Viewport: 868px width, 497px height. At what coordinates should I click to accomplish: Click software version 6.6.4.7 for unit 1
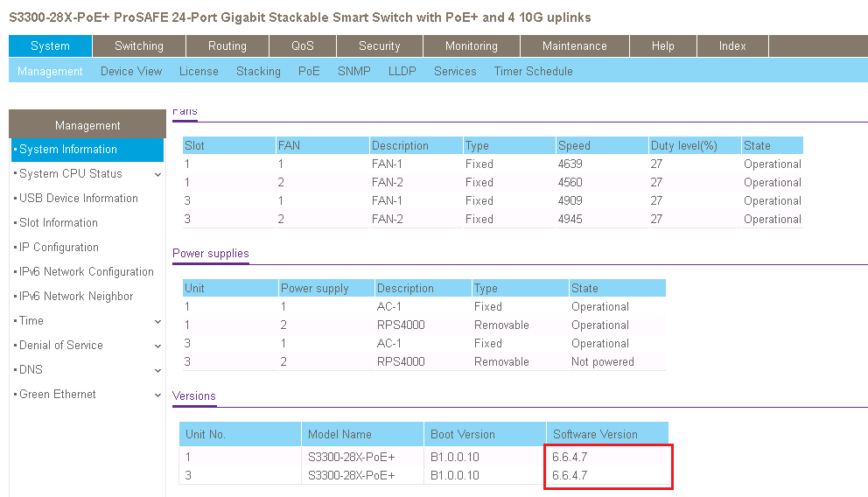[x=570, y=457]
